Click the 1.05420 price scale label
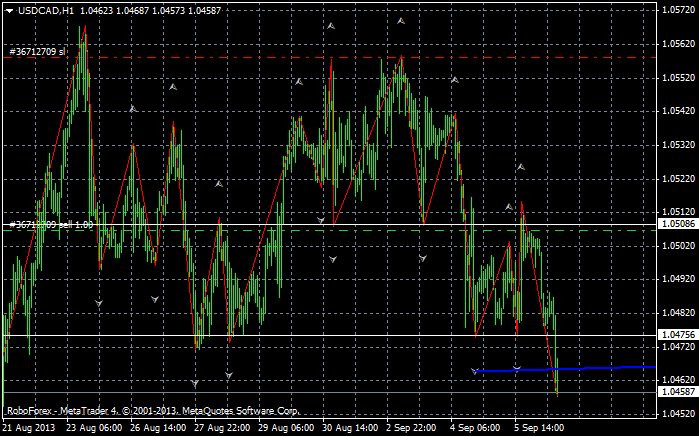Screen dimensions: 699x436 678,111
